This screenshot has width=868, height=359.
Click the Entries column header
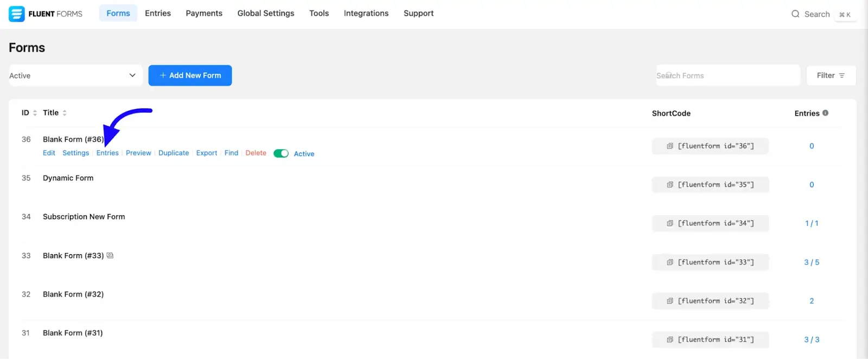pos(807,114)
